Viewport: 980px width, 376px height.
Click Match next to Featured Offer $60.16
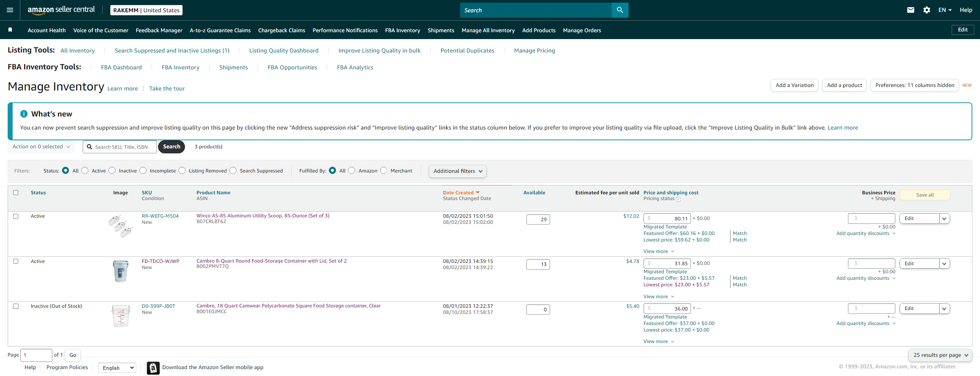740,233
